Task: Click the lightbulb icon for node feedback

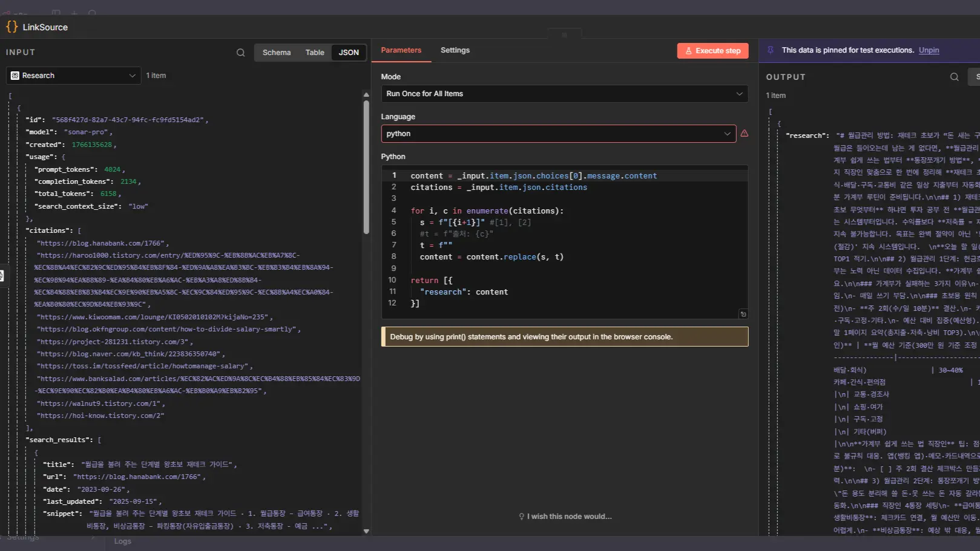Action: click(x=521, y=517)
